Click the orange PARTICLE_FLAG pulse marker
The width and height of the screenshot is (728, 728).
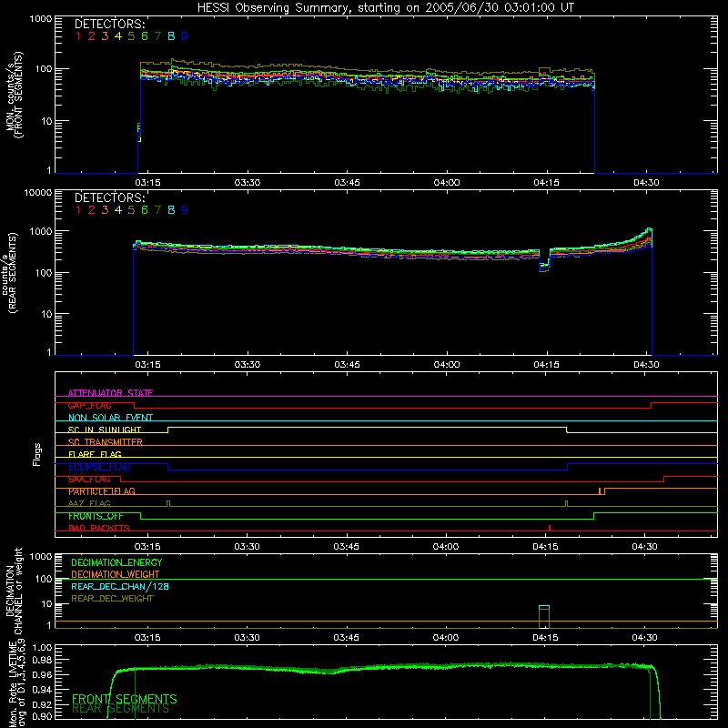[x=602, y=491]
